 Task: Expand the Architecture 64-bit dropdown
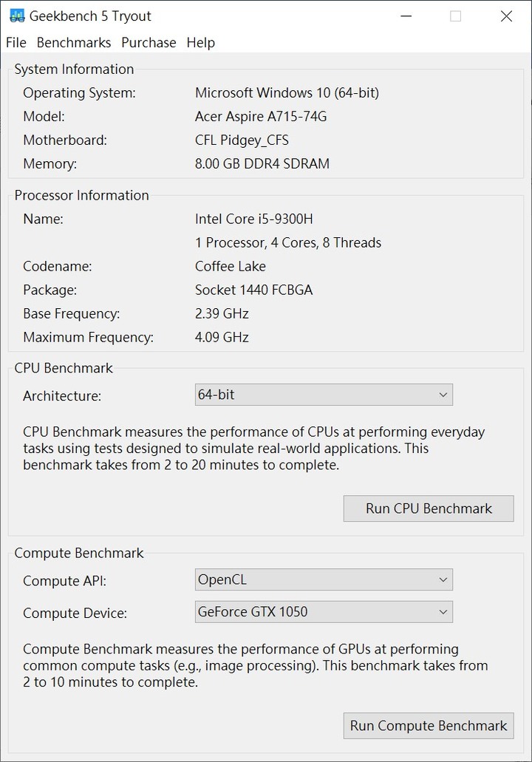[324, 395]
